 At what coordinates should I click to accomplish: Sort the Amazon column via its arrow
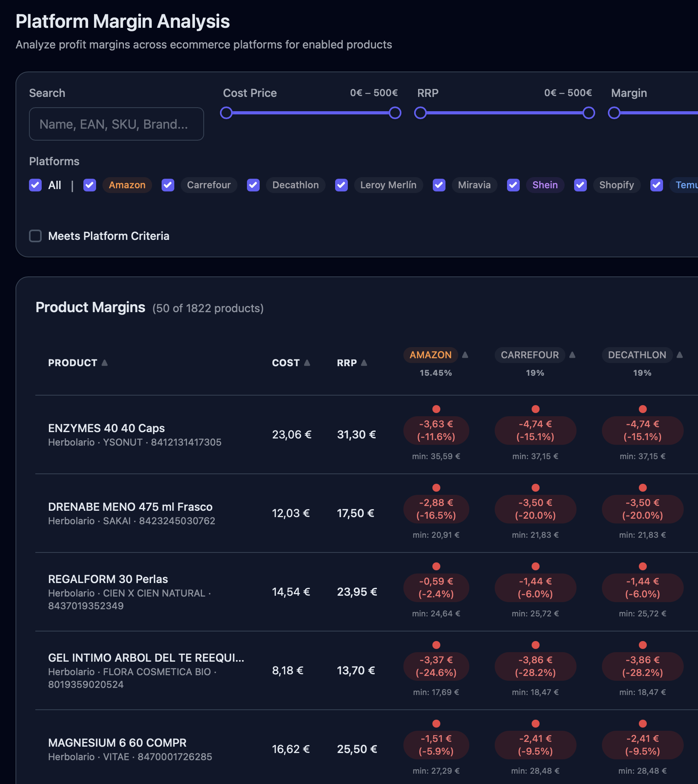(x=465, y=355)
